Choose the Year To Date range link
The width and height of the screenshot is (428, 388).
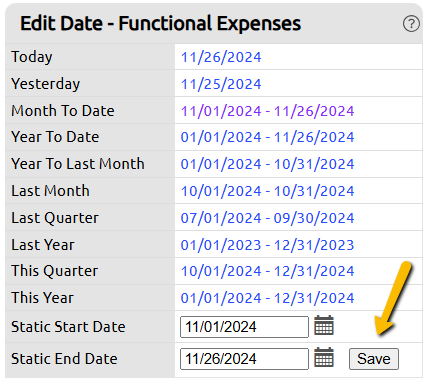[267, 137]
